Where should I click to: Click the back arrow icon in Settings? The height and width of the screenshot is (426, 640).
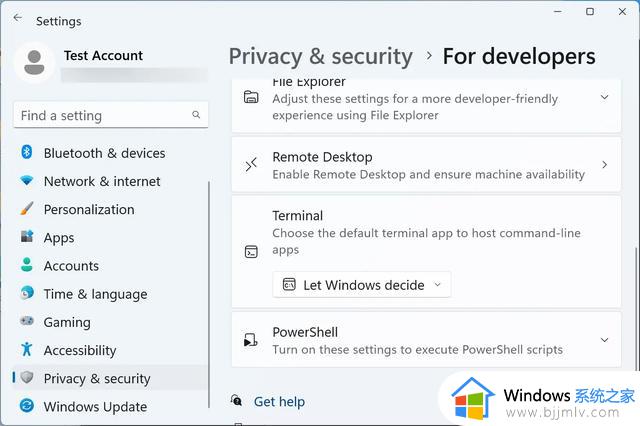(x=18, y=18)
